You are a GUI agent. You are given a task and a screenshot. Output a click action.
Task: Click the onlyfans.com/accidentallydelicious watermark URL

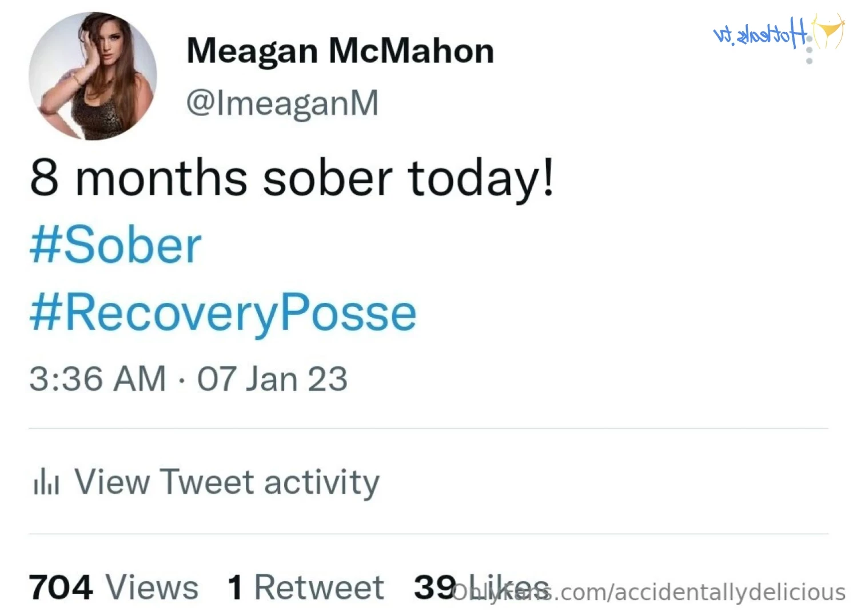click(697, 593)
